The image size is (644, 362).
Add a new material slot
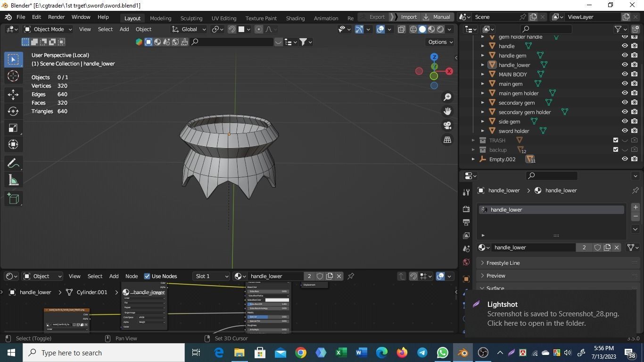636,207
